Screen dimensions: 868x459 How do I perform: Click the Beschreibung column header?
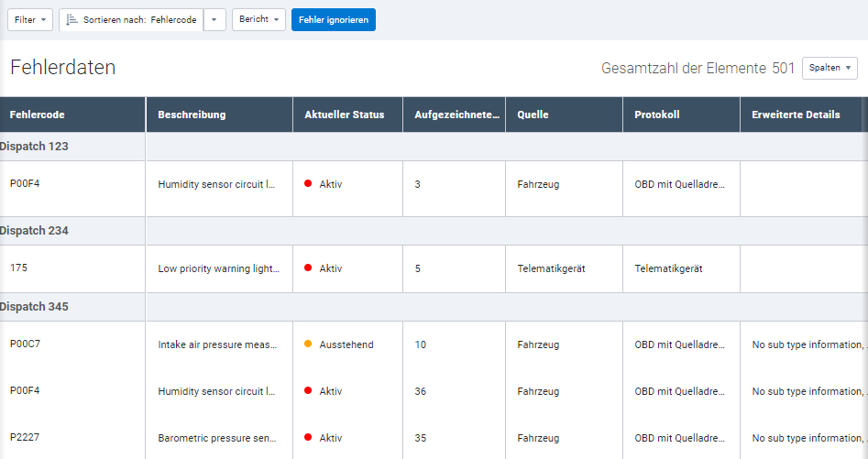click(x=192, y=115)
